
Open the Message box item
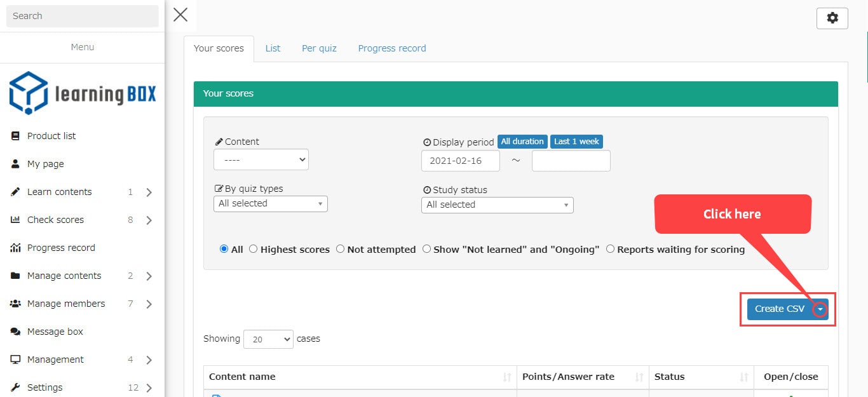55,332
